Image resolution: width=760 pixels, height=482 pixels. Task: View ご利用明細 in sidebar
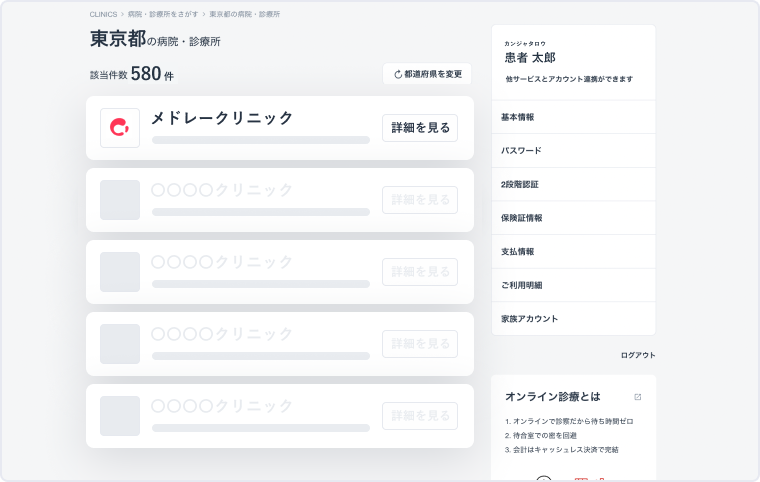(521, 285)
